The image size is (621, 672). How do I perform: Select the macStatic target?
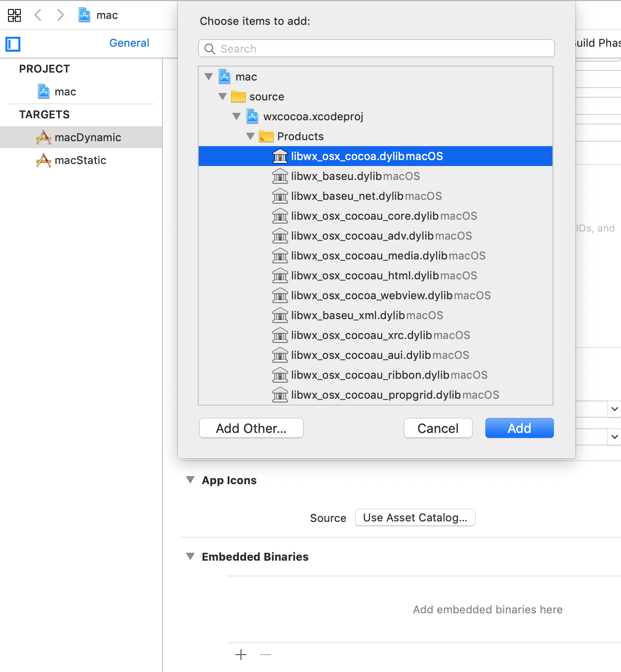[81, 160]
